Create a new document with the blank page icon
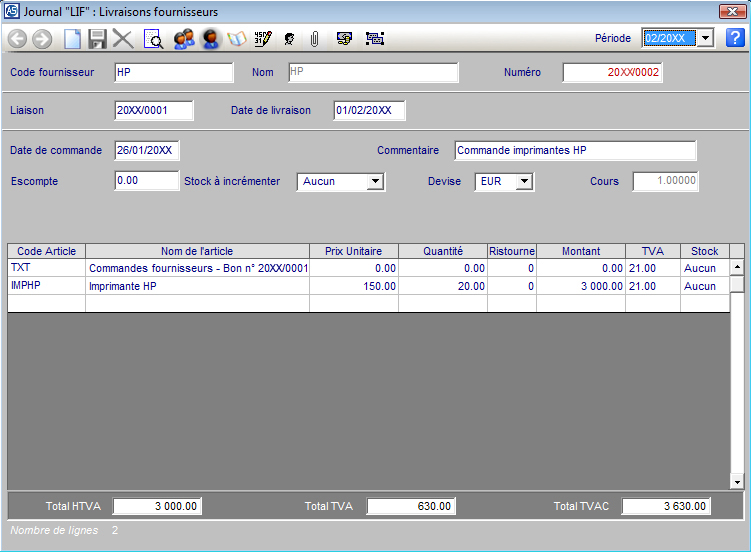 click(72, 39)
